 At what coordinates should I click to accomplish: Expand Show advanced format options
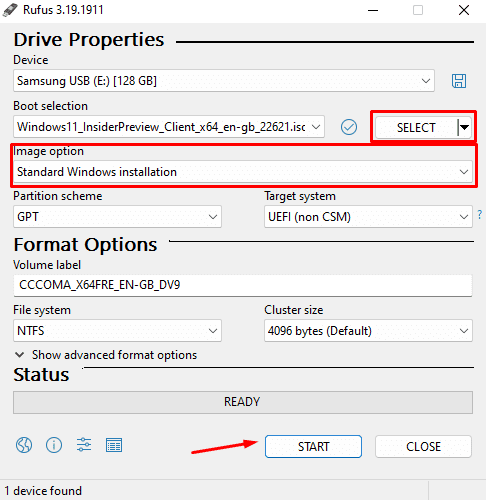[x=106, y=355]
